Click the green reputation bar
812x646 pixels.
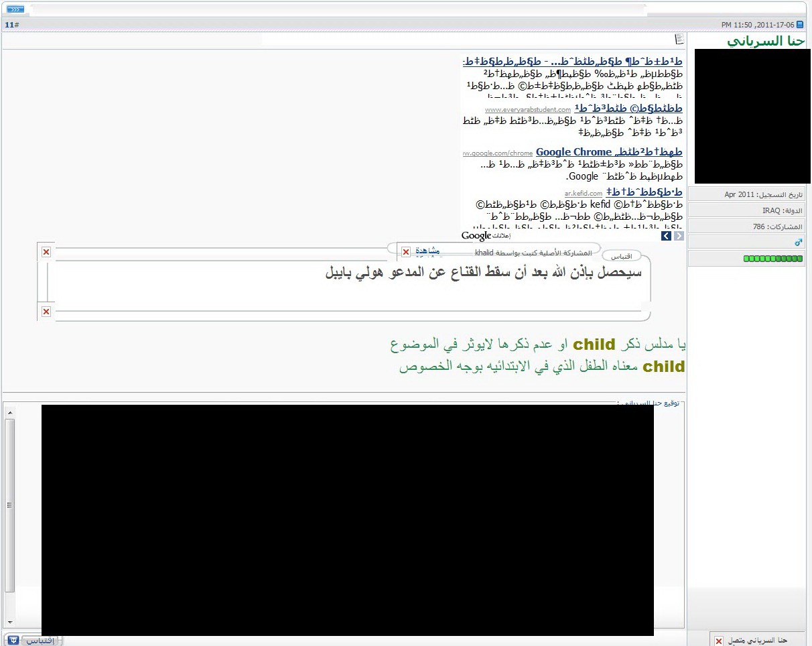(772, 259)
